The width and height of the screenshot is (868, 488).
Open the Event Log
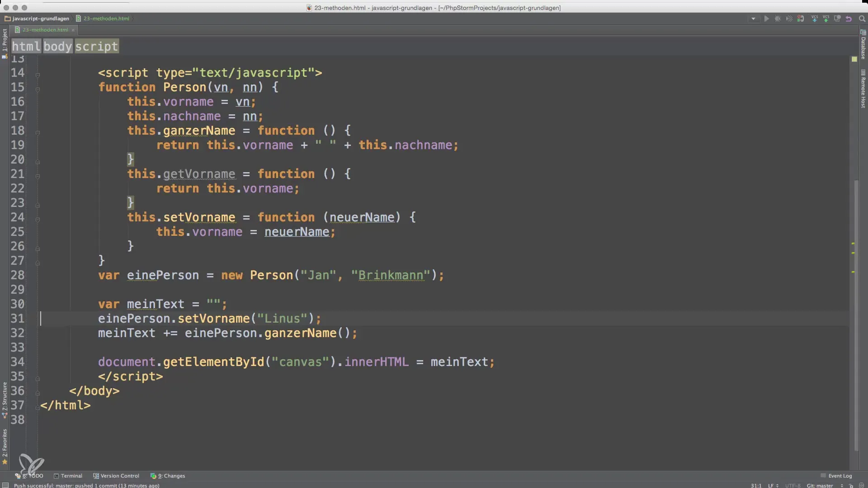click(836, 476)
